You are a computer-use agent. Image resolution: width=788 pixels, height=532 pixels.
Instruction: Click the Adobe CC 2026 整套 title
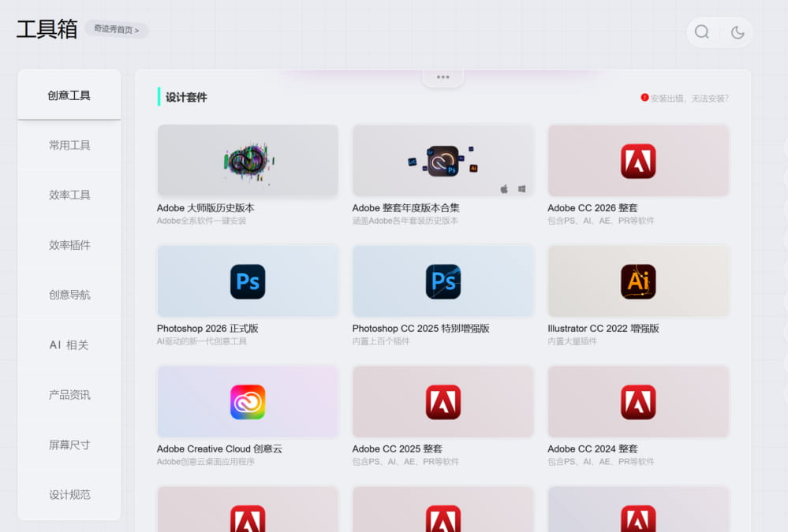(592, 207)
